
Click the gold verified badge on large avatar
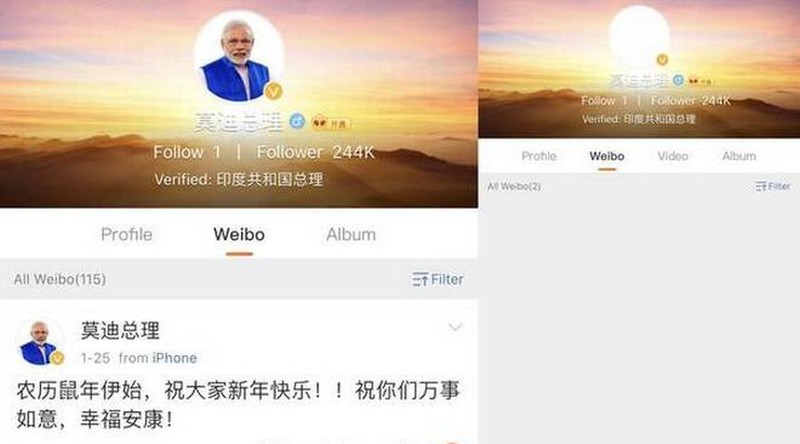point(274,91)
